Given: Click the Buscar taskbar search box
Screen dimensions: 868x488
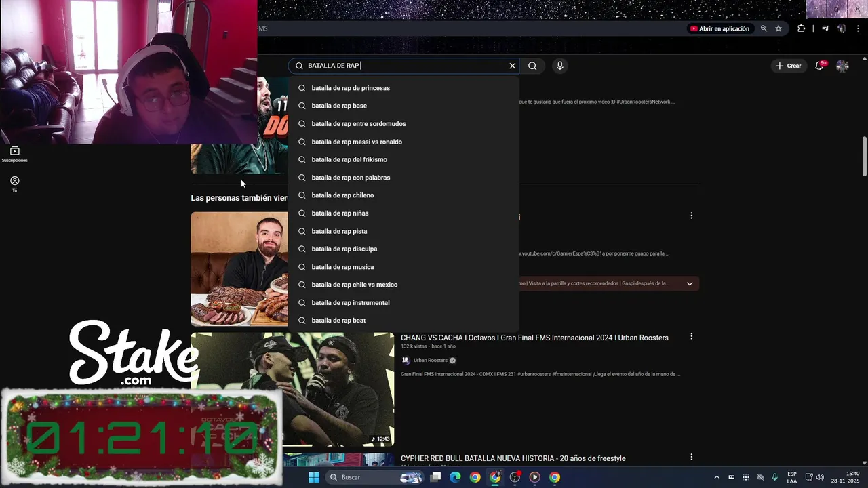Looking at the screenshot, I should pos(375,477).
